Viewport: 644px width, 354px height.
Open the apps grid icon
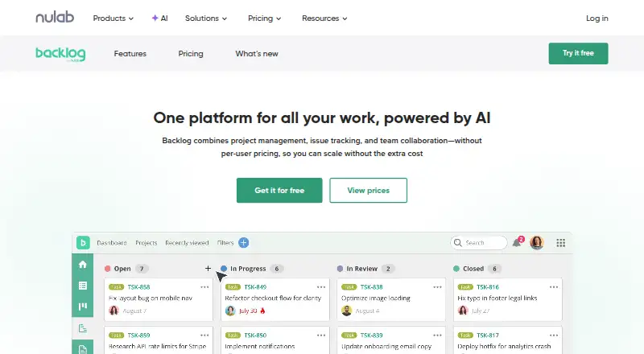tap(560, 243)
